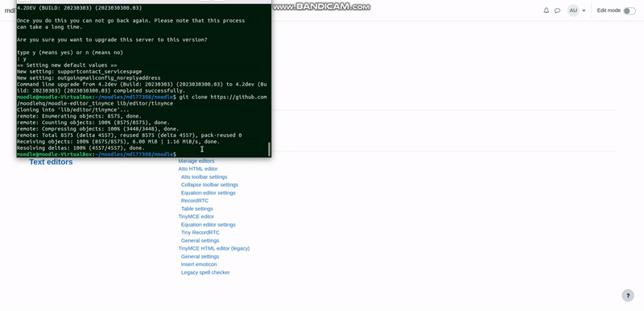
Task: Open the Legacy spell checker link
Action: pyautogui.click(x=205, y=272)
